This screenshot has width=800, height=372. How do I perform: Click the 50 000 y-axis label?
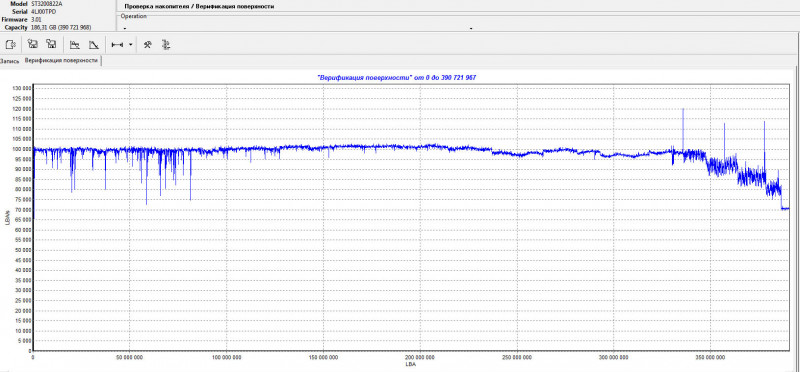click(x=22, y=250)
